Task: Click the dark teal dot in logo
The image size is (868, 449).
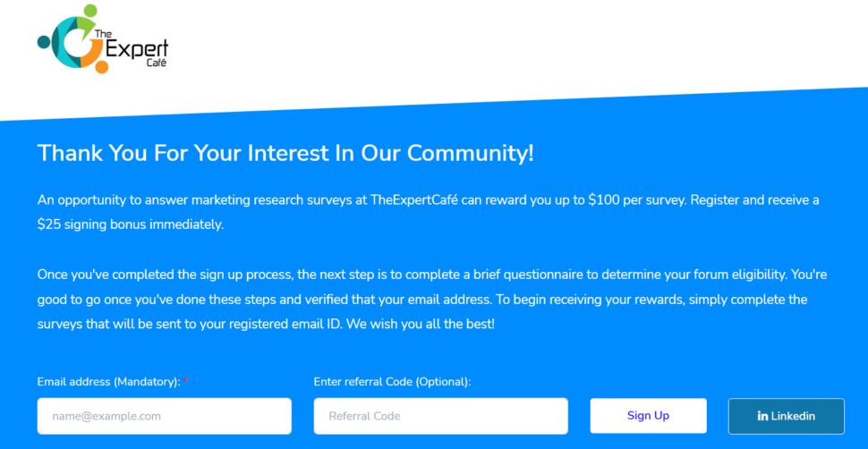Action: pos(44,41)
